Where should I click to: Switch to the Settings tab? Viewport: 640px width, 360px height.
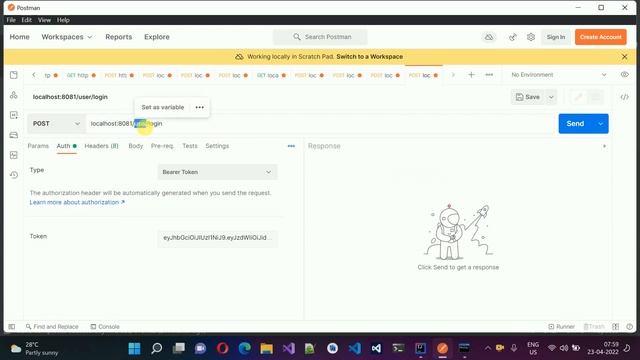click(217, 146)
